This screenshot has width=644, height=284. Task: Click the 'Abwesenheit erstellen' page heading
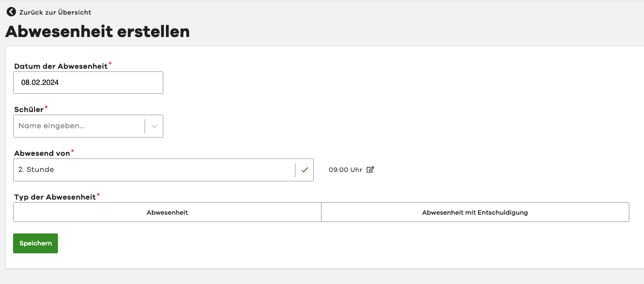click(98, 32)
